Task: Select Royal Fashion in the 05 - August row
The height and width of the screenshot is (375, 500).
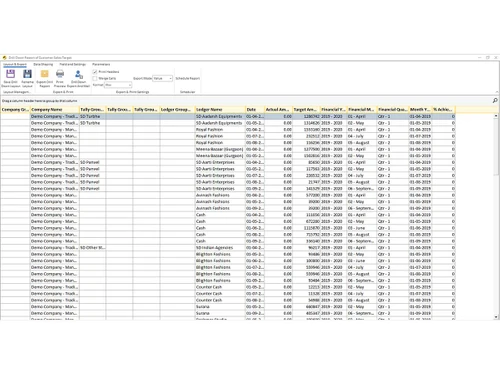Action: (220, 143)
